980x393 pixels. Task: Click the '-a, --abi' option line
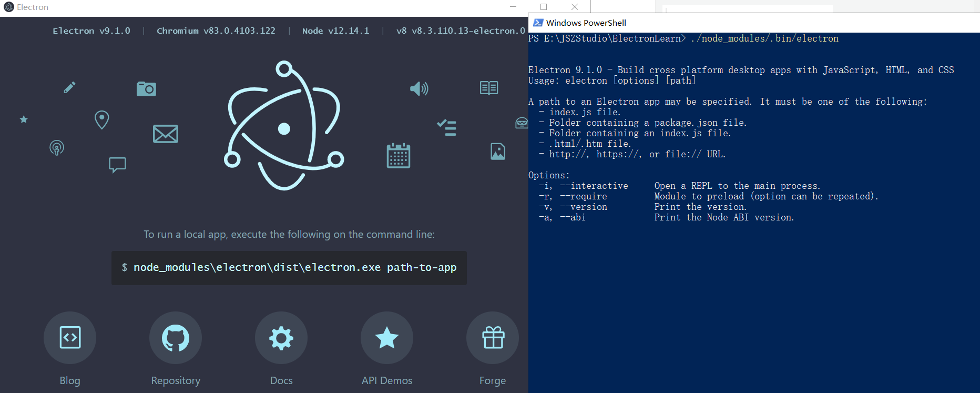click(666, 217)
